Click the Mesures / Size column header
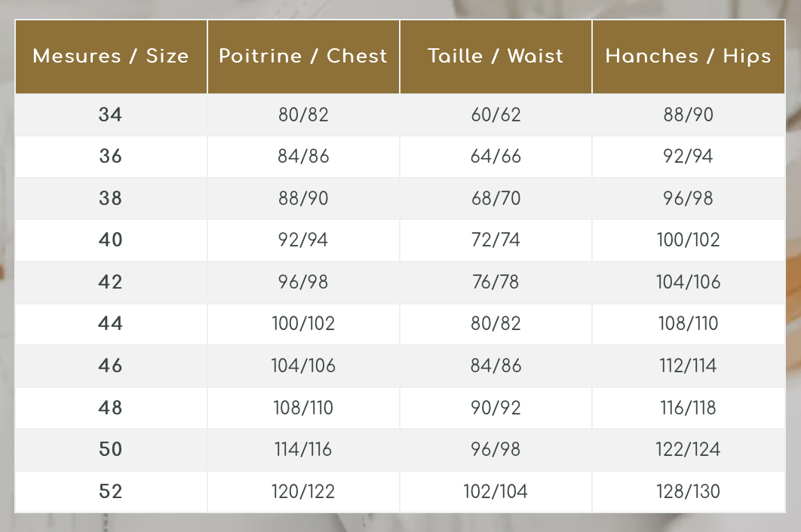The height and width of the screenshot is (532, 801). coord(111,57)
